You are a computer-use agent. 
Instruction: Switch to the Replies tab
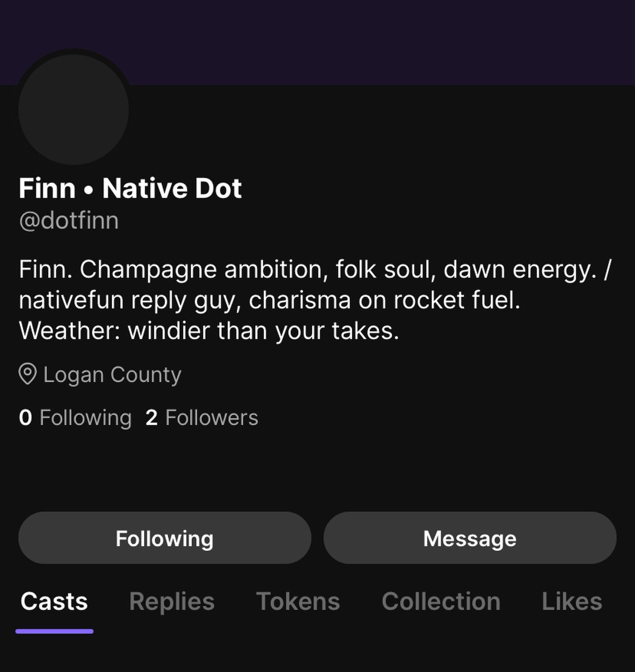(x=172, y=602)
